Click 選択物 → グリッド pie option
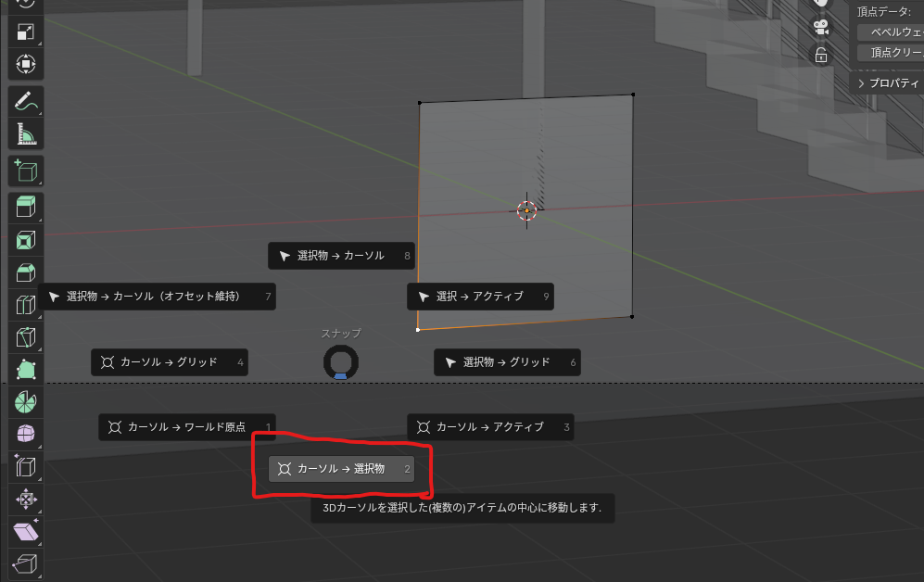Viewport: 924px width, 582px height. pos(506,362)
